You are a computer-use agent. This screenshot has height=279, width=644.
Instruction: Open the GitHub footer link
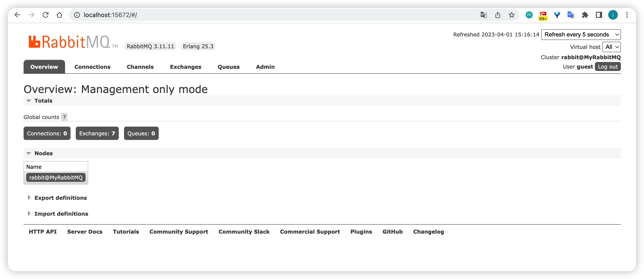coord(393,232)
